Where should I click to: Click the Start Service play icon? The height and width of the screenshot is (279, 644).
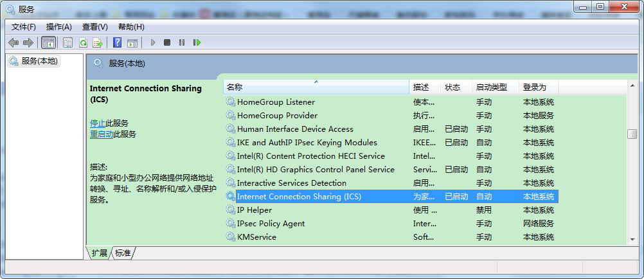[x=153, y=42]
